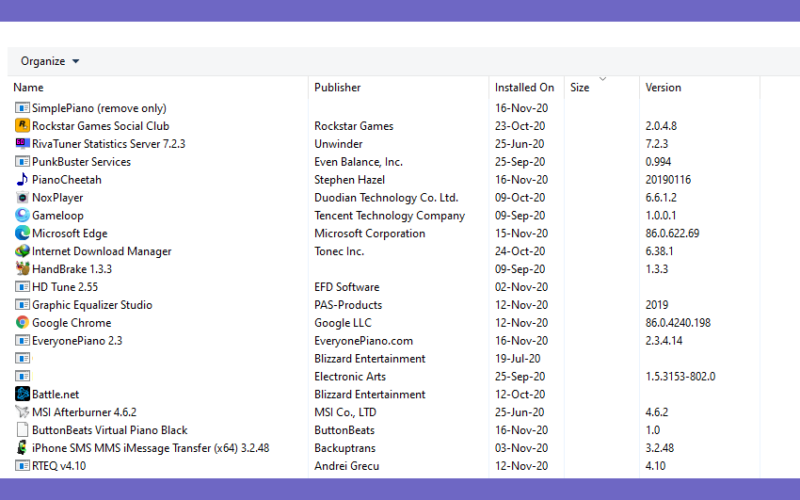Click version 86.0.622.69 cell

(672, 233)
